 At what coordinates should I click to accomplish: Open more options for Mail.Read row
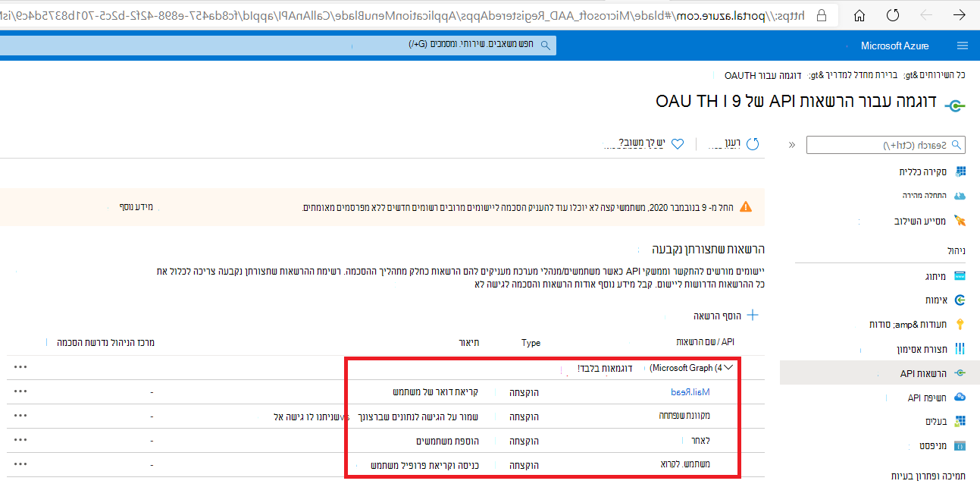tap(20, 392)
